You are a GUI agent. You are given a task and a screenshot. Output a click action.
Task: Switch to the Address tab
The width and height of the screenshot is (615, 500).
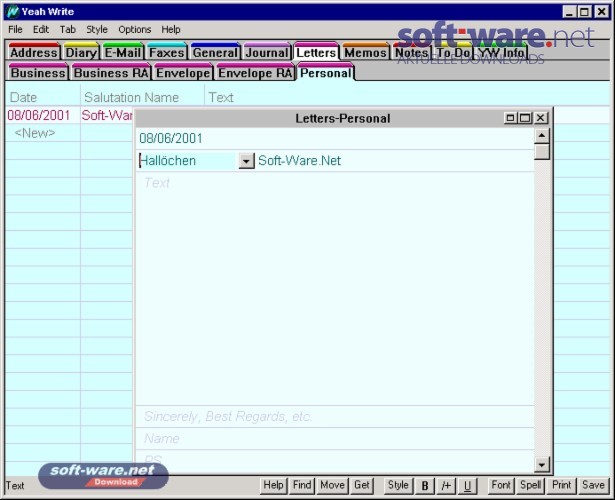[x=33, y=52]
